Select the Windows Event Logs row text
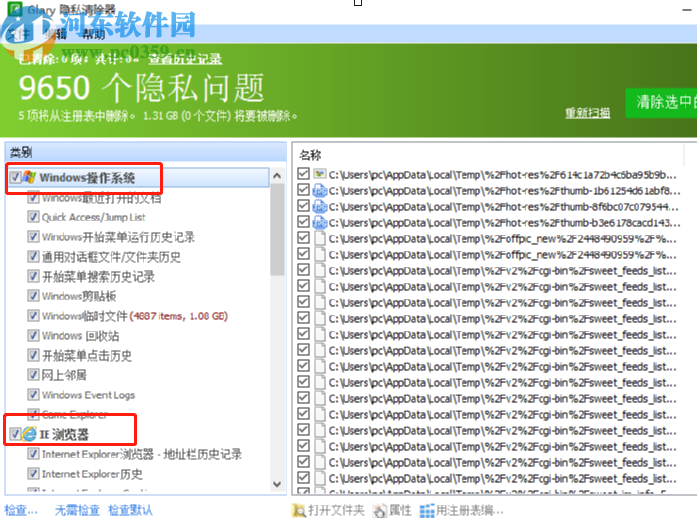Viewport: 697px width, 518px height. tap(88, 395)
